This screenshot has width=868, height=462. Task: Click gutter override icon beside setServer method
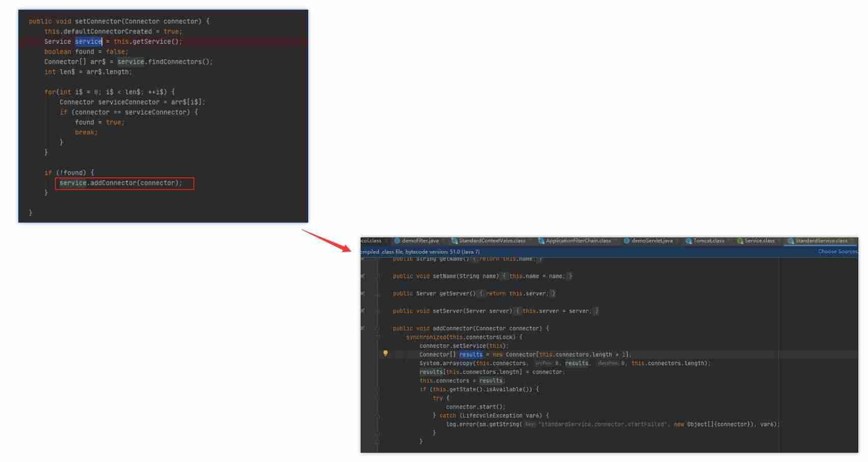[363, 311]
